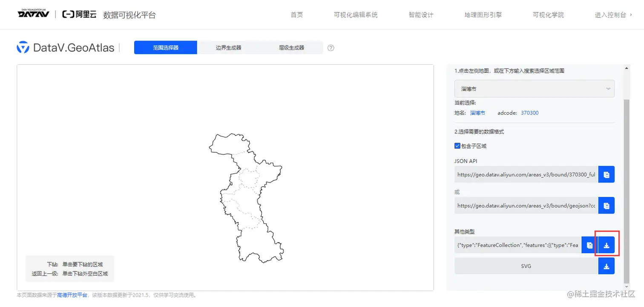This screenshot has width=644, height=307.
Task: Click the 2.选择需要的数据格式 heading
Action: (479, 132)
